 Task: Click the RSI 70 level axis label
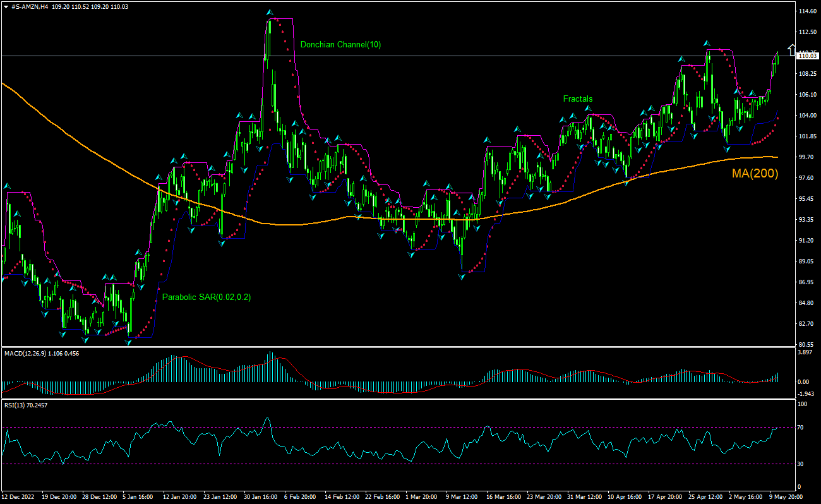point(800,428)
